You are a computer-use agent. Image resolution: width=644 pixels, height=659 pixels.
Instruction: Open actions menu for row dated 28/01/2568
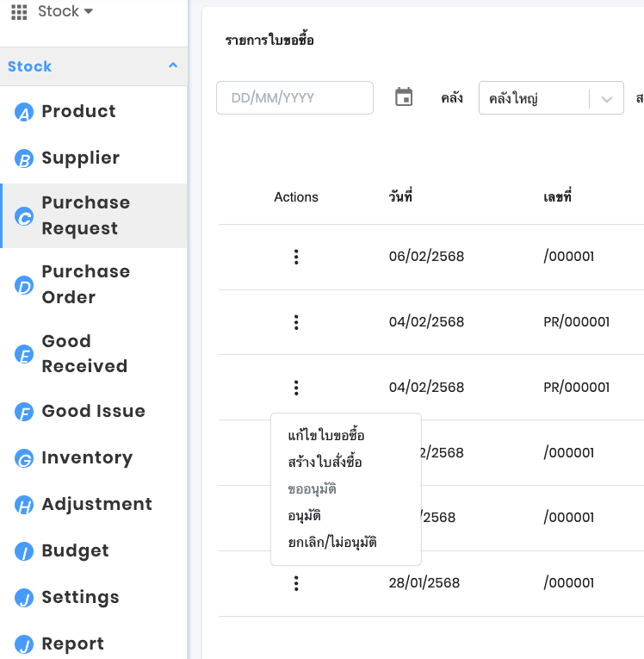point(296,584)
